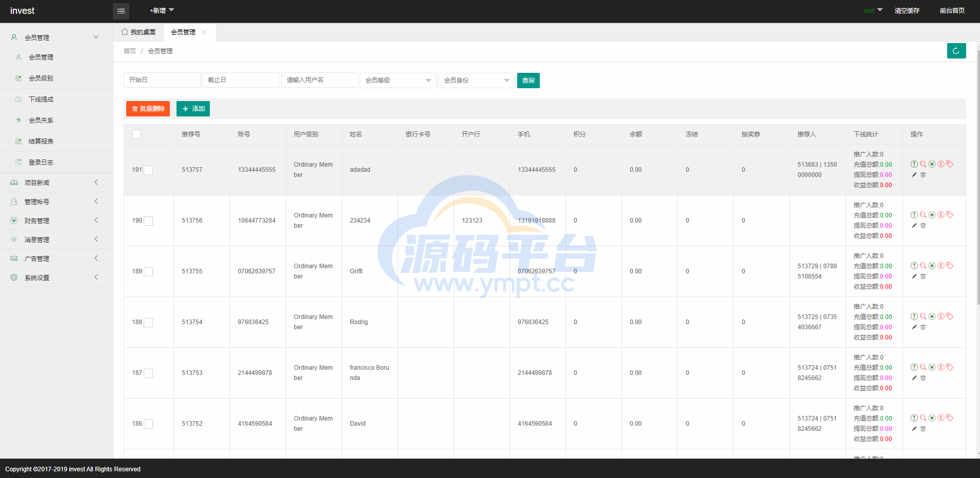Check the checkbox for row 187
Image resolution: width=980 pixels, height=478 pixels.
point(148,373)
